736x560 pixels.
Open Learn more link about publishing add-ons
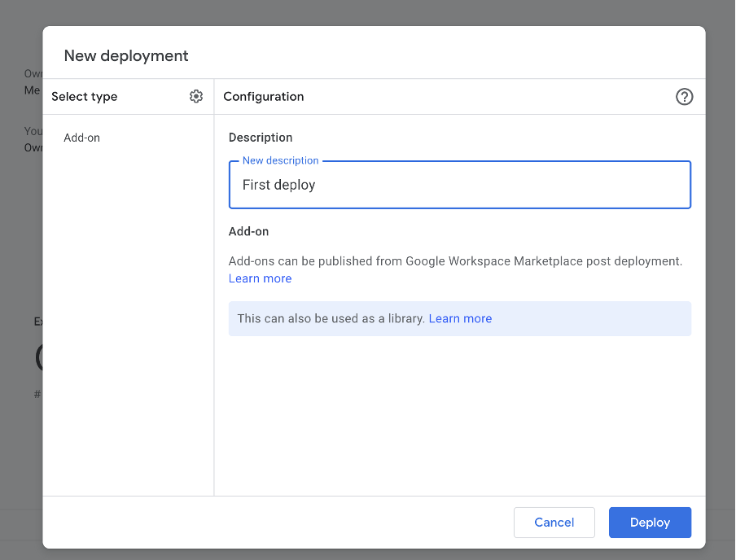tap(260, 278)
